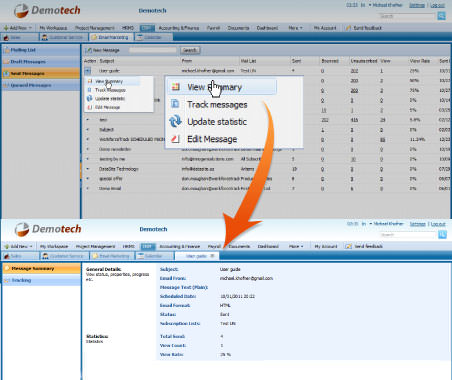
Task: Open Accounting & Finance in the upper menu bar
Action: (179, 28)
